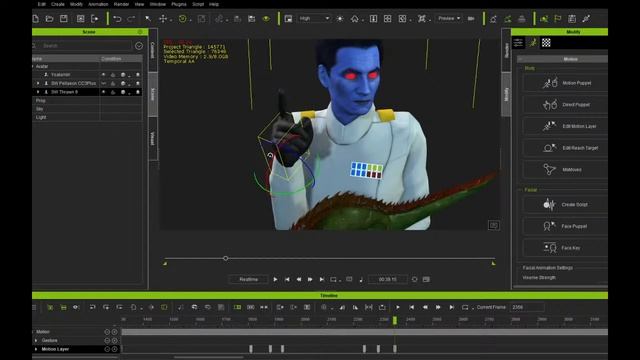Open the Animation menu
Image resolution: width=640 pixels, height=360 pixels.
point(98,4)
